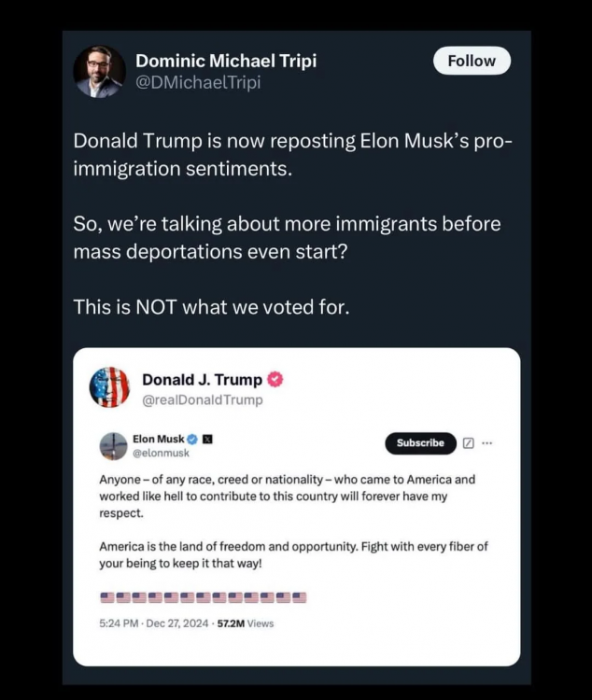The image size is (592, 700).
Task: Open the @realDonaldTrump handle
Action: point(203,399)
